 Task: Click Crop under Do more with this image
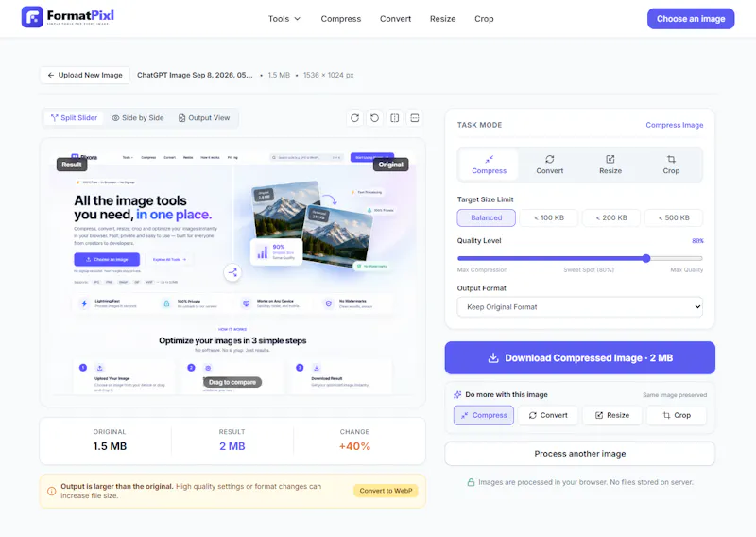677,415
